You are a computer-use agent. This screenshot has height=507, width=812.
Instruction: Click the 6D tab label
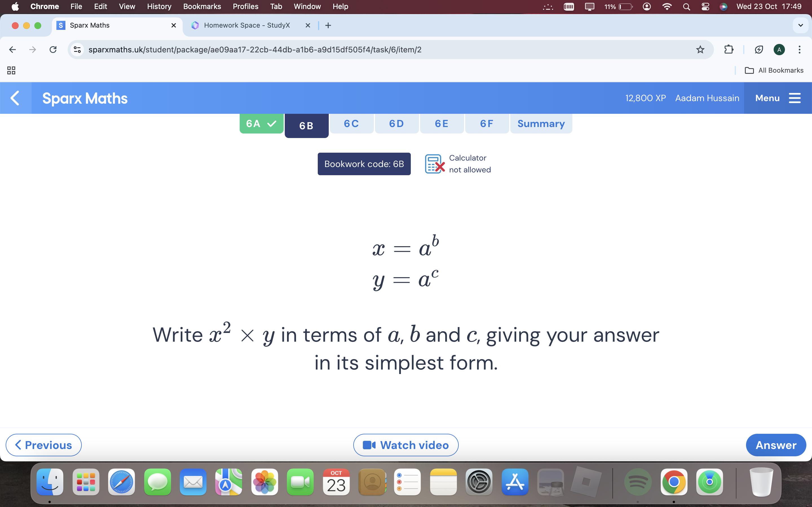[396, 123]
